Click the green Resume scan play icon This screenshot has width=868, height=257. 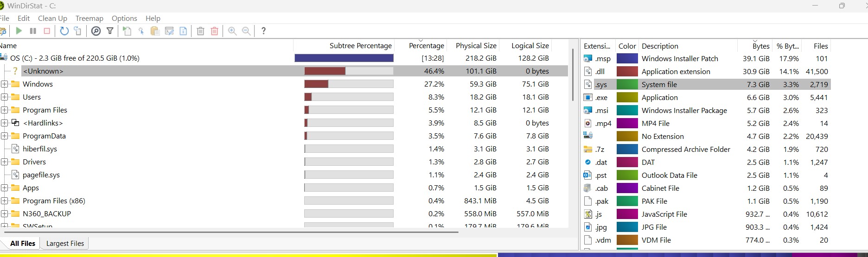tap(19, 31)
